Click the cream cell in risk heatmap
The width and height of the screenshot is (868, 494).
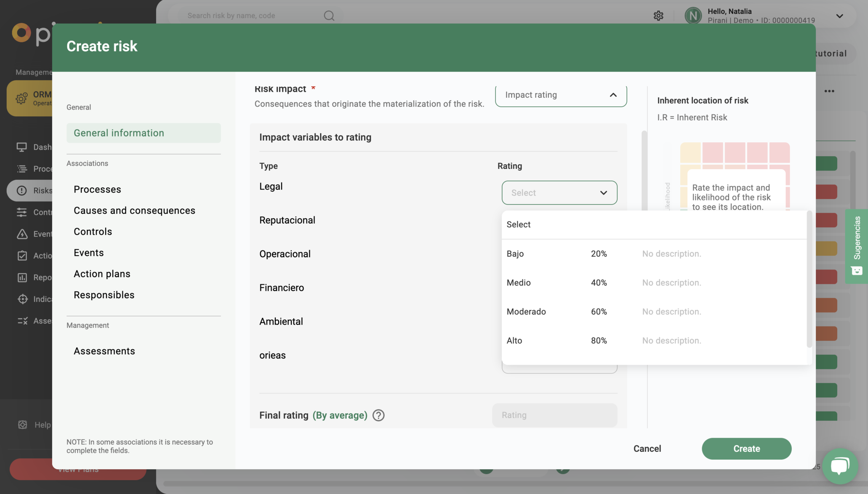click(690, 152)
